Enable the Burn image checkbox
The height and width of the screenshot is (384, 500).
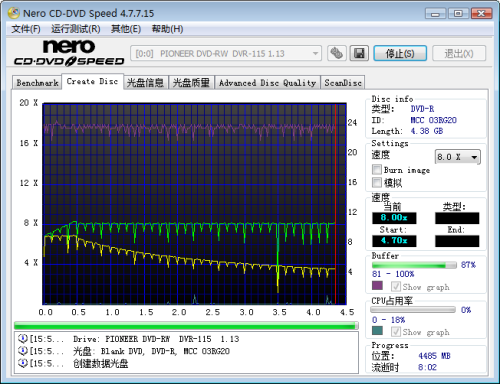tap(377, 169)
